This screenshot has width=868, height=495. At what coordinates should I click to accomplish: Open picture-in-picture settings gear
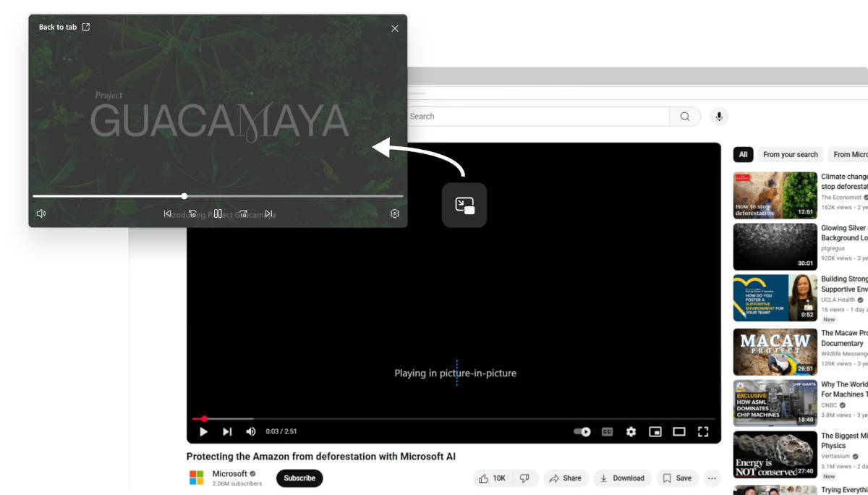pos(395,213)
